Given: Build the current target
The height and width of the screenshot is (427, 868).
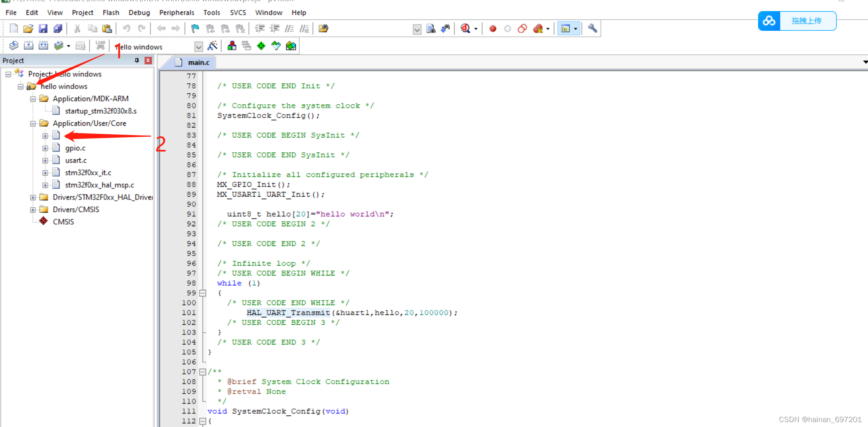Looking at the screenshot, I should pyautogui.click(x=29, y=45).
